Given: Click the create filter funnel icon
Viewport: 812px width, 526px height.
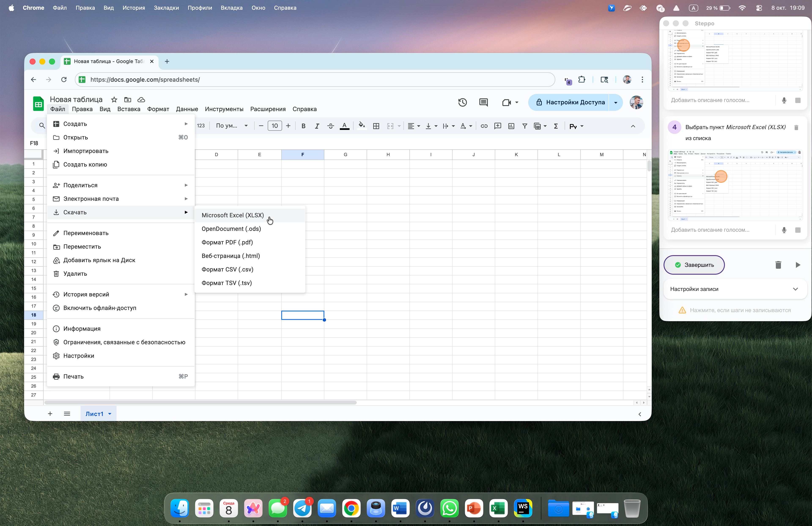Looking at the screenshot, I should tap(524, 126).
